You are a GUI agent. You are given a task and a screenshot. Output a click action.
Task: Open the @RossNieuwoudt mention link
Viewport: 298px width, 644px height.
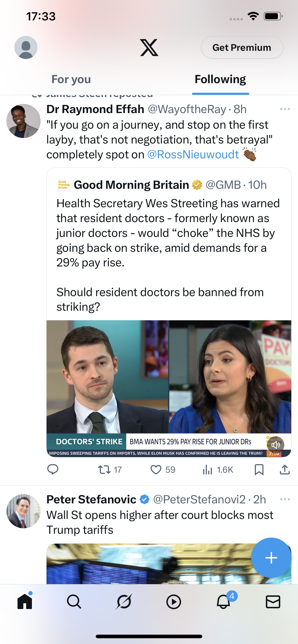pyautogui.click(x=193, y=155)
